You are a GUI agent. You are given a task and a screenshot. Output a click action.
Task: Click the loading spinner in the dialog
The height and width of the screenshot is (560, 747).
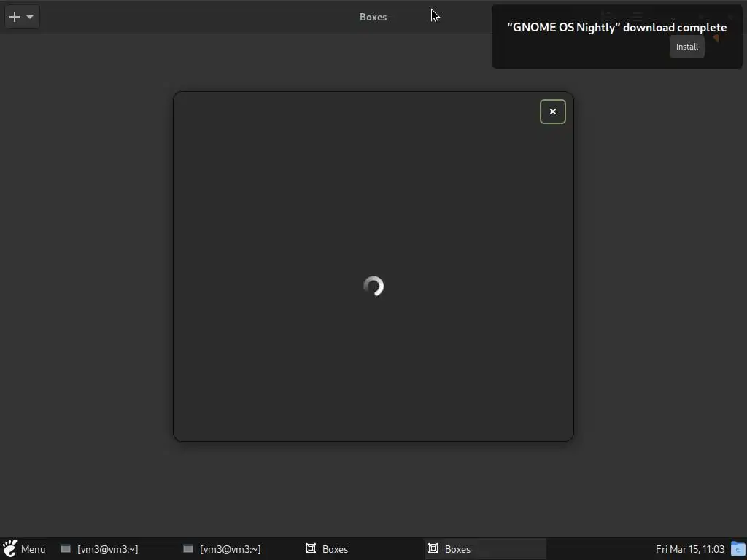373,286
